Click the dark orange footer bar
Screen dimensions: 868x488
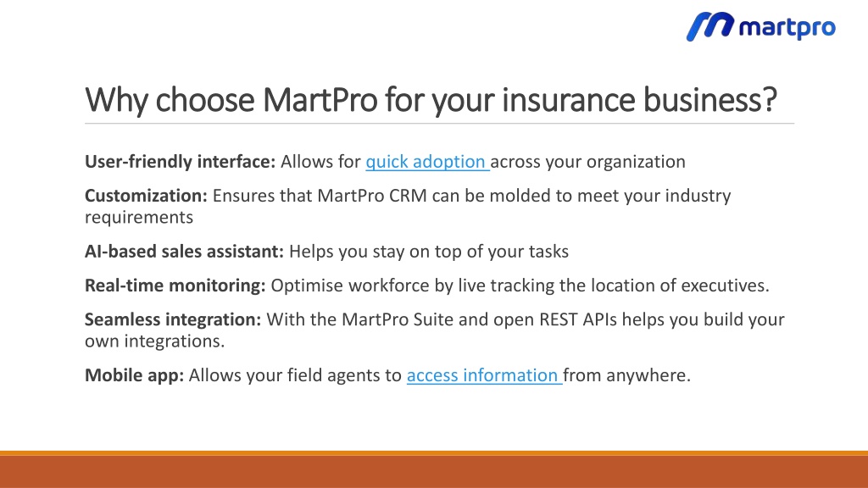434,472
